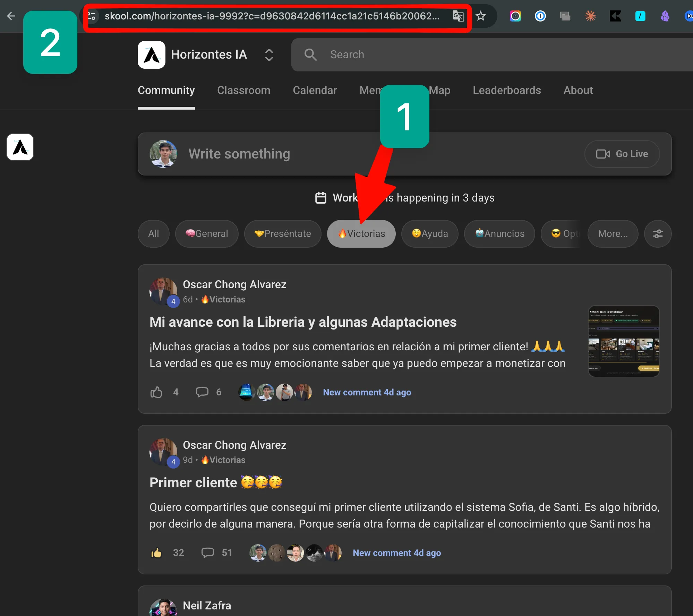Click 'New comment 4d ago' on Libreria post

(x=367, y=392)
